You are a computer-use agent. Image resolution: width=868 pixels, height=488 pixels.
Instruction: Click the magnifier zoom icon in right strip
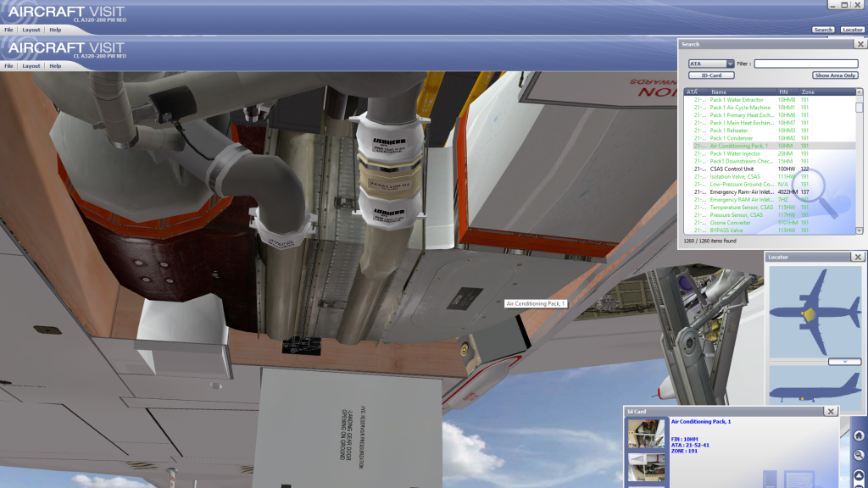point(859,455)
